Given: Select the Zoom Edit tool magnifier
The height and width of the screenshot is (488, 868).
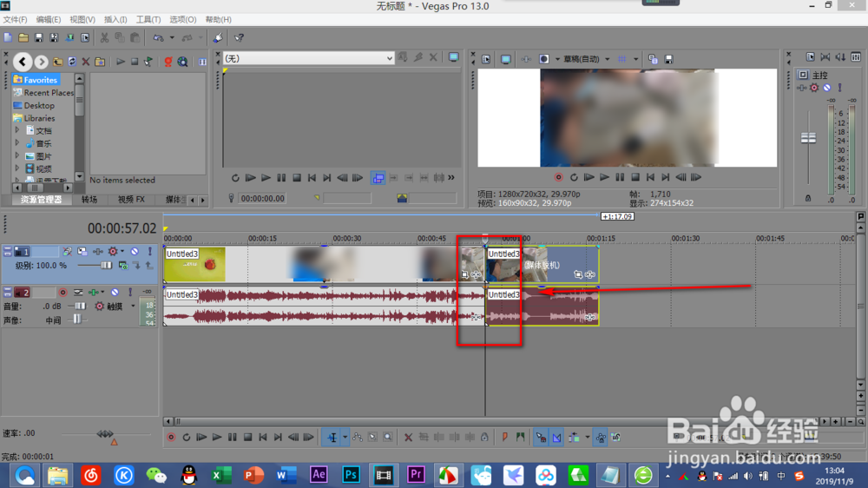Looking at the screenshot, I should click(x=388, y=438).
